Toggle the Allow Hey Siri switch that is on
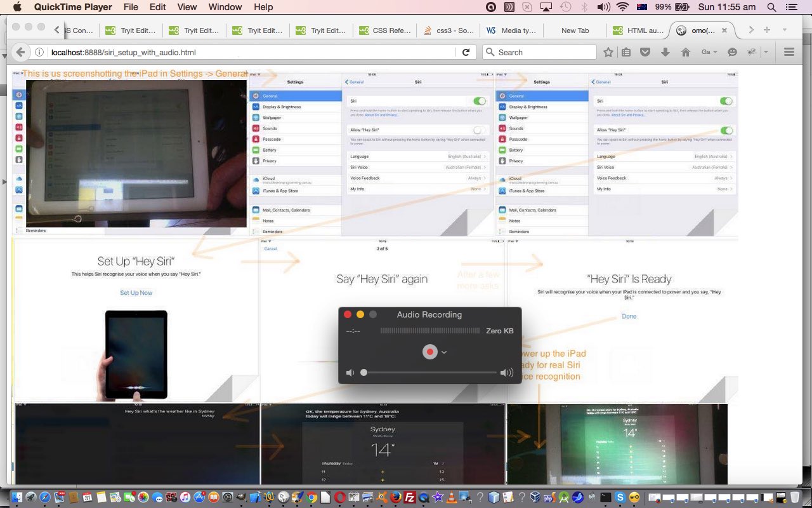 tap(726, 130)
